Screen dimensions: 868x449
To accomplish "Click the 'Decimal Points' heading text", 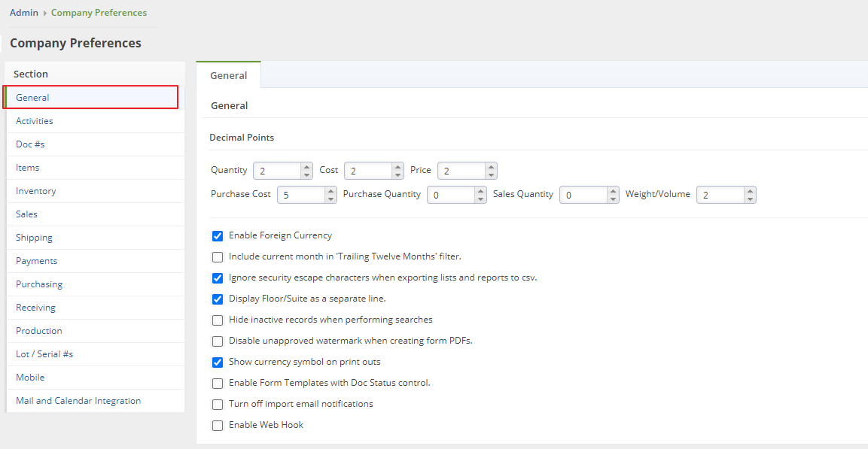I will click(x=242, y=138).
